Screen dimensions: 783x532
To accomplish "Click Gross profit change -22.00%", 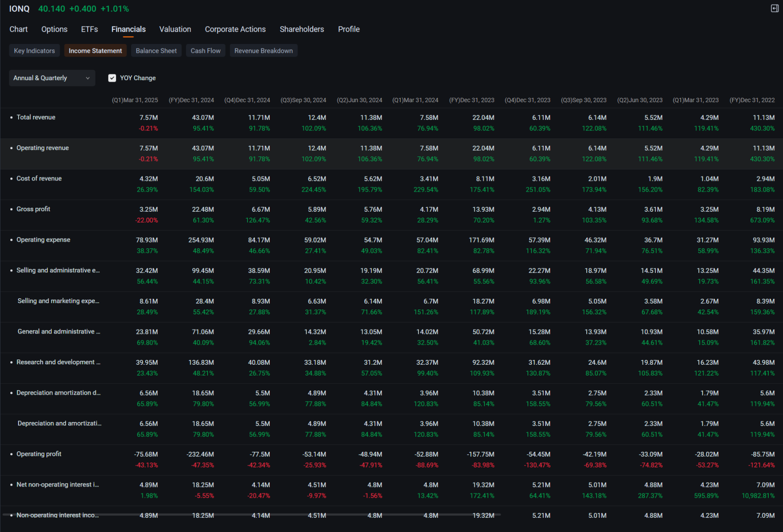I will point(147,220).
